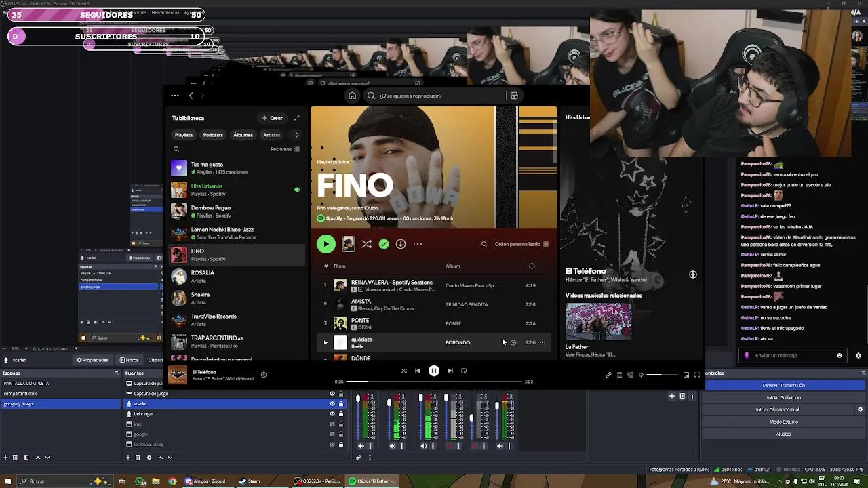Expand Tu biblioteca panel arrow
Viewport: 868px width, 488px height.
pyautogui.click(x=296, y=118)
